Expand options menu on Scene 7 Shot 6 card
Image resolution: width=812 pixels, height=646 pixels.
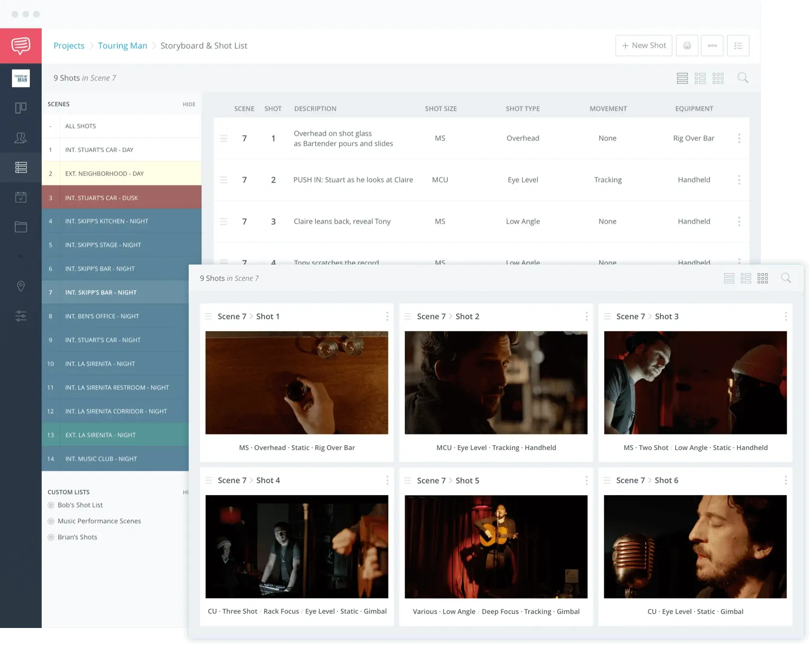(x=786, y=480)
